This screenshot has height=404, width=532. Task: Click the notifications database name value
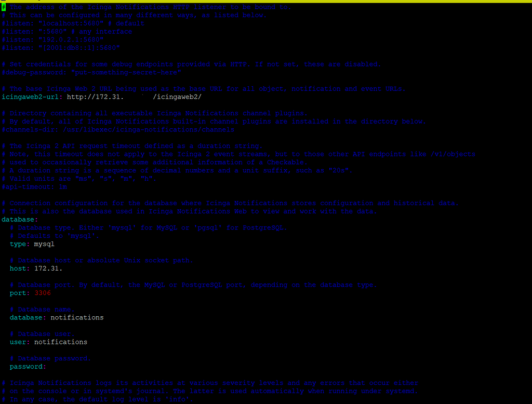(77, 317)
